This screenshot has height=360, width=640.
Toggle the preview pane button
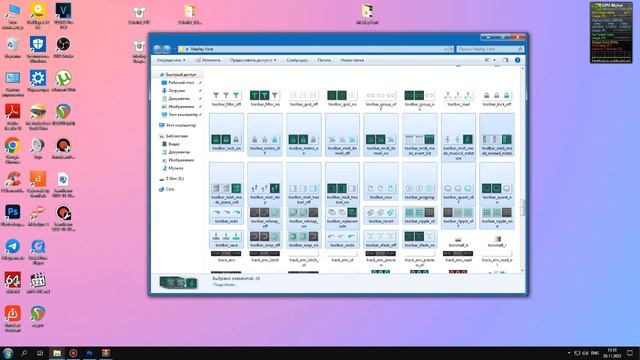[505, 60]
